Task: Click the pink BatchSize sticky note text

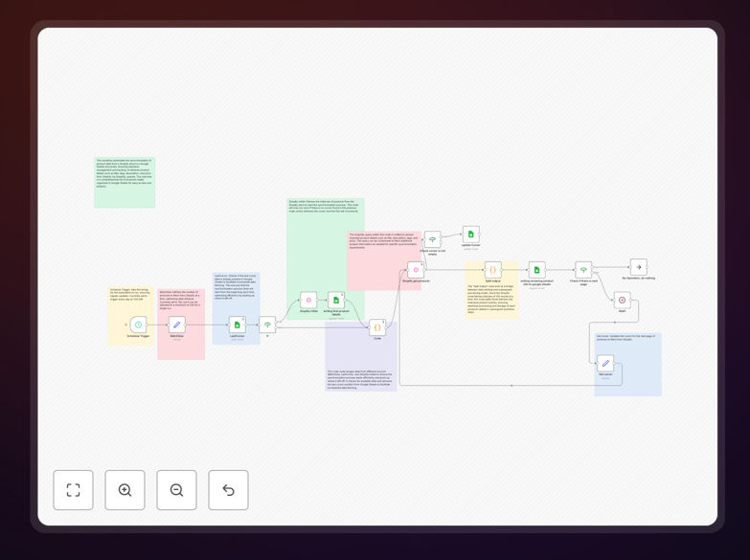Action: click(180, 300)
